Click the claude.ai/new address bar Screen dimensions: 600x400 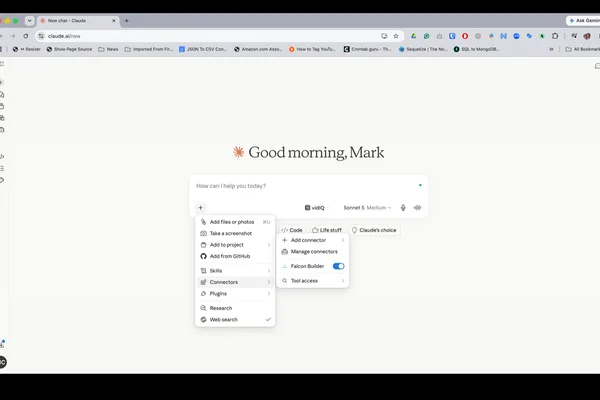[210, 36]
